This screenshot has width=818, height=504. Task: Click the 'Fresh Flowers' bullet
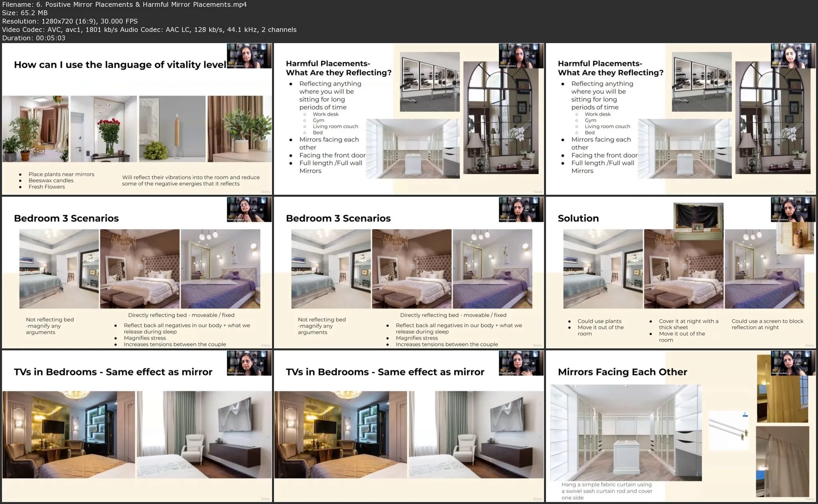(46, 187)
